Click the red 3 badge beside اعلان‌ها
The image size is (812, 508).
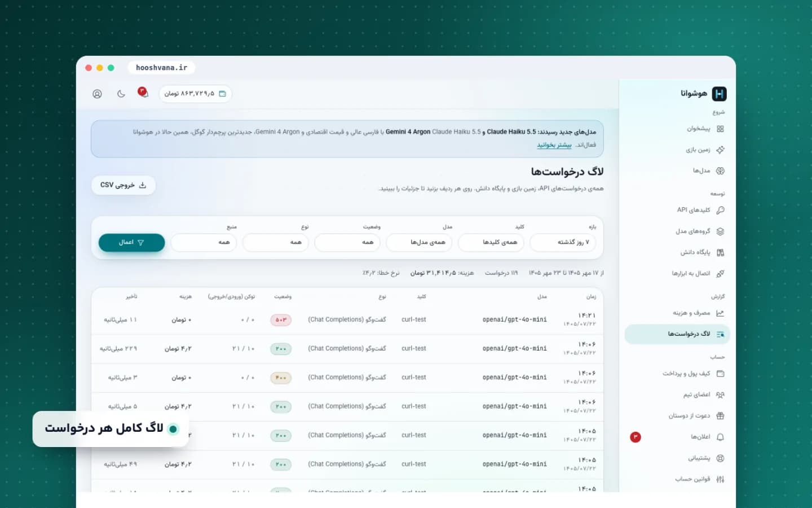636,437
